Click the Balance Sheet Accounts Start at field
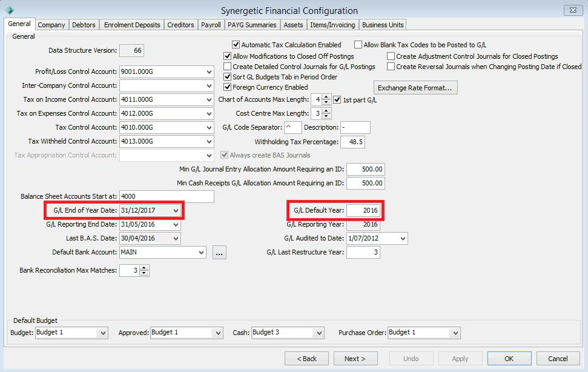 pyautogui.click(x=167, y=196)
